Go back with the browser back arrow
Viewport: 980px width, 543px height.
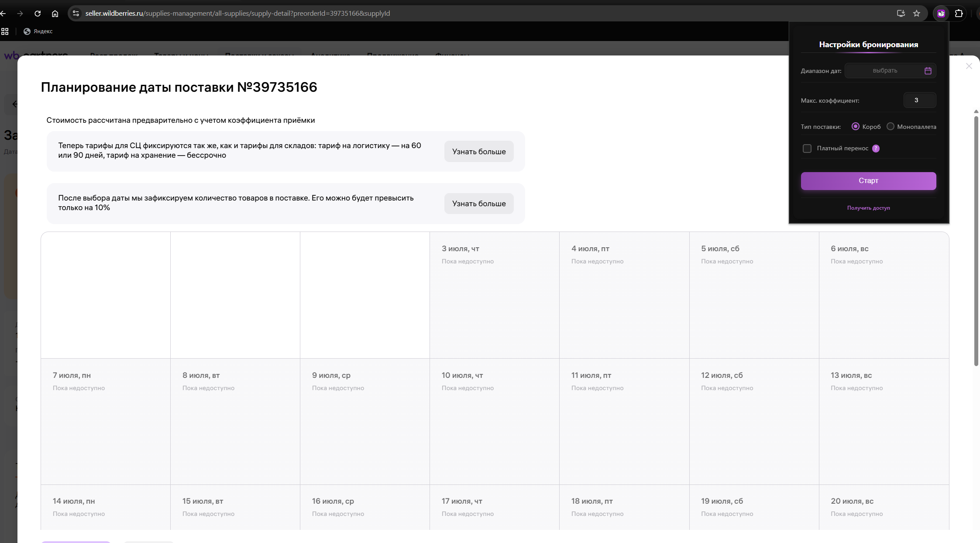[3, 14]
